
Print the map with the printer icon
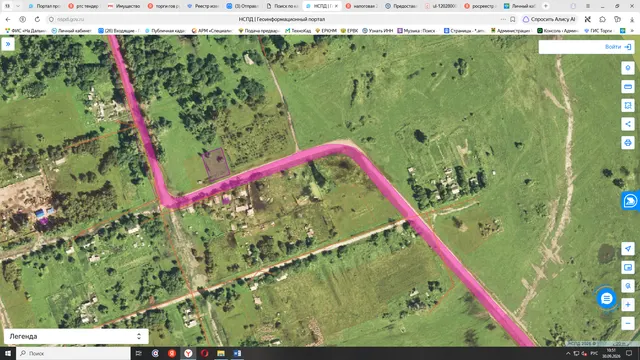pos(628,143)
